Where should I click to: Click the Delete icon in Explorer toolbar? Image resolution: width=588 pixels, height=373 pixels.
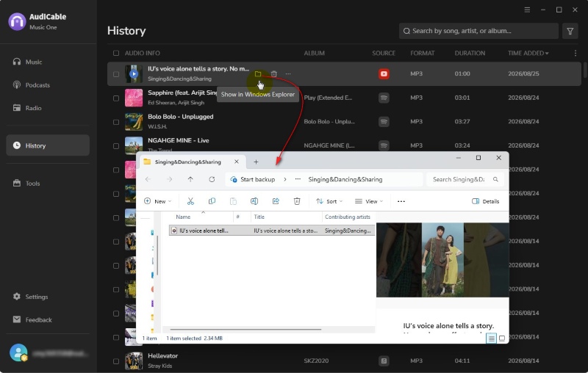coord(297,201)
